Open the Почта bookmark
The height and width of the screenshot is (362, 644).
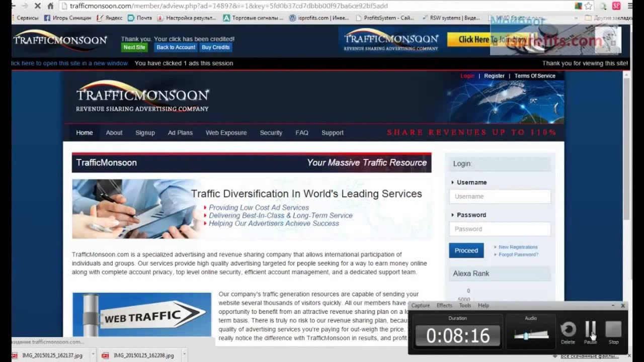(140, 18)
